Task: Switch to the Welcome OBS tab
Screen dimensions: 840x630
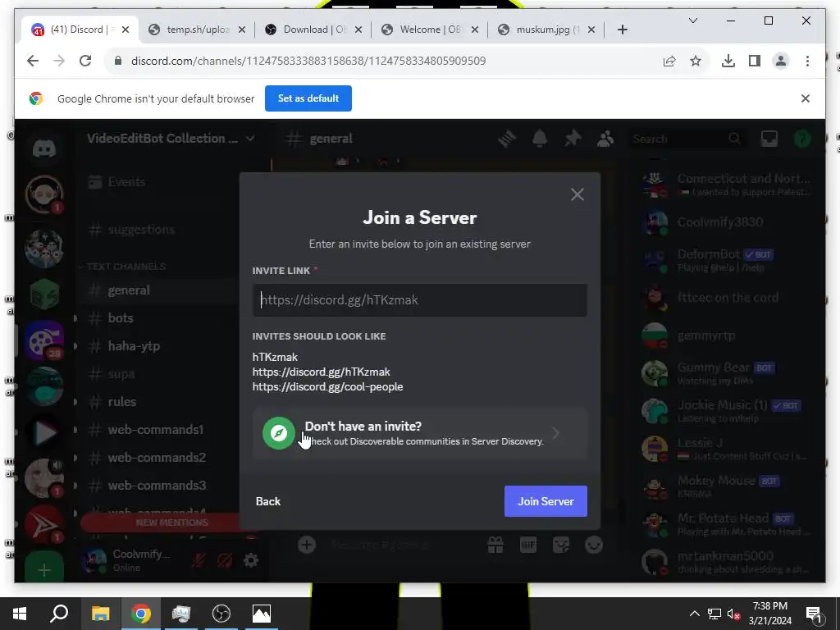Action: [430, 30]
